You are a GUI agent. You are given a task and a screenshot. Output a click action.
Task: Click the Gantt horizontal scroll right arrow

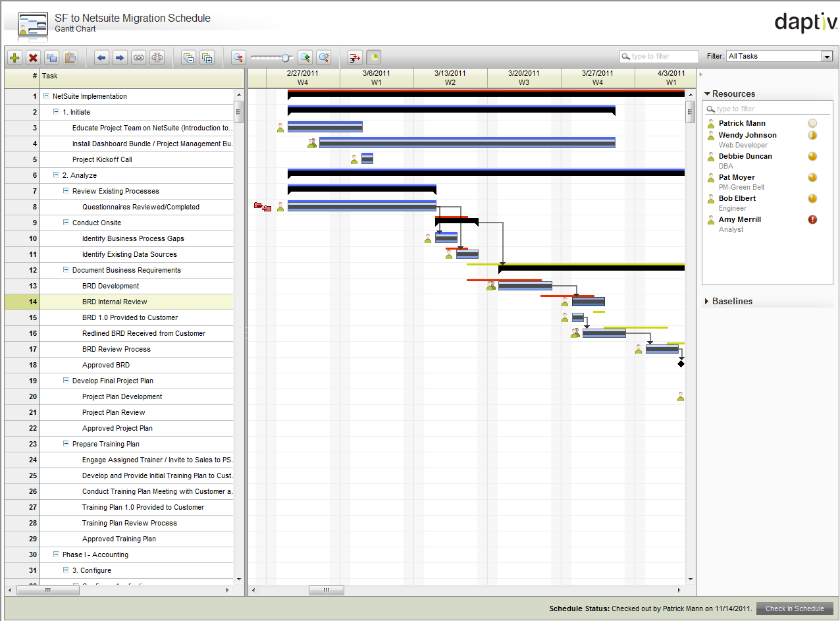(x=680, y=590)
